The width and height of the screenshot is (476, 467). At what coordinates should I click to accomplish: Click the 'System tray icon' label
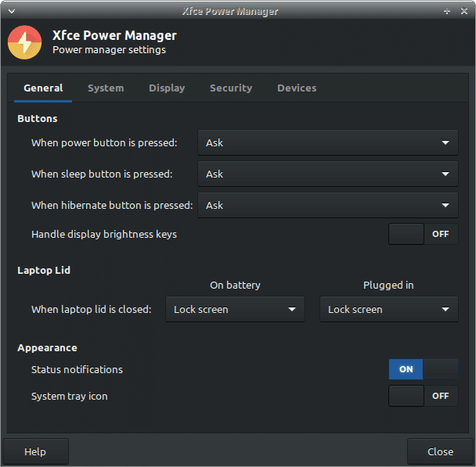point(70,397)
